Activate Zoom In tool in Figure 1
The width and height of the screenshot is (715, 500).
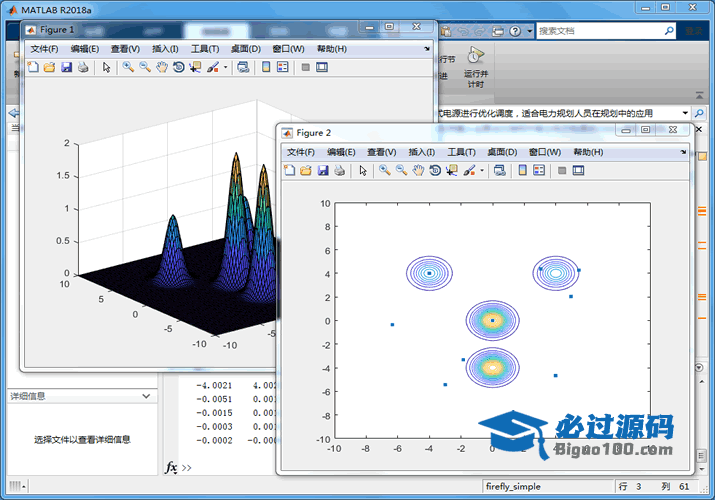click(128, 67)
